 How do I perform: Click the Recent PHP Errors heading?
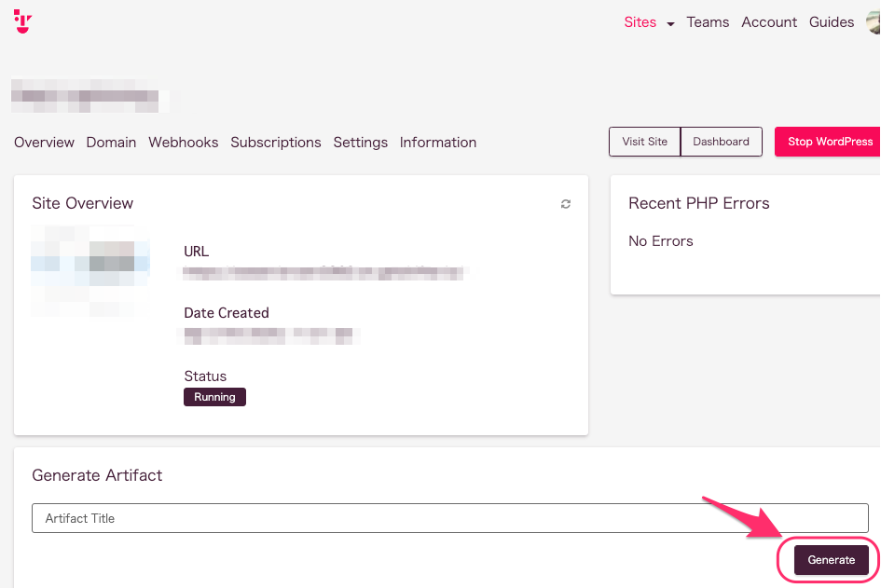[x=698, y=203]
